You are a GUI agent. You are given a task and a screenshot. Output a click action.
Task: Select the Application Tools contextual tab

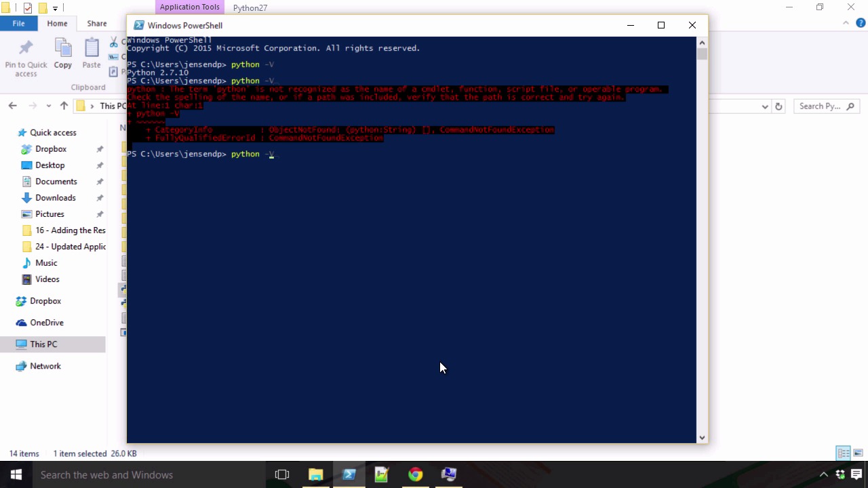tap(190, 7)
